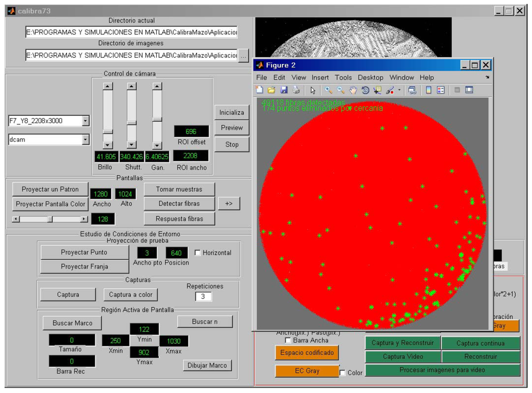This screenshot has width=532, height=393.
Task: Click the Insert Legend icon
Action: 441,90
